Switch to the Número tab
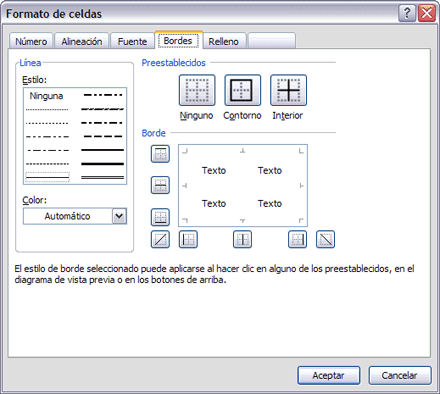440x394 pixels. click(31, 41)
